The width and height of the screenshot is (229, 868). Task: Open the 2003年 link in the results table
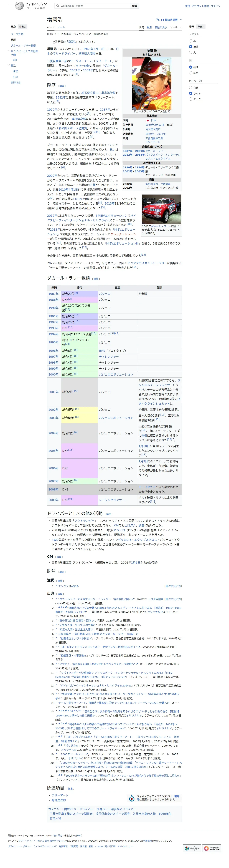click(x=53, y=418)
